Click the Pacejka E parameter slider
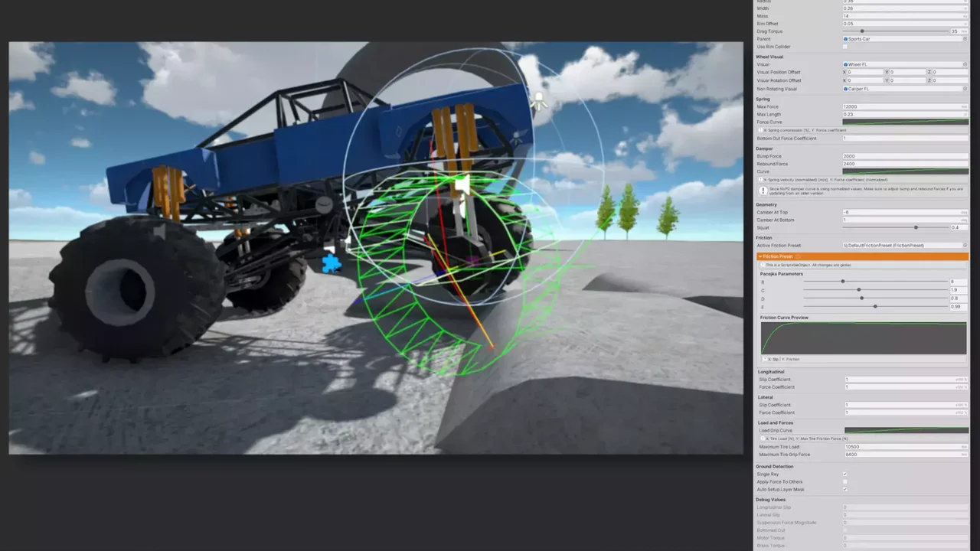The image size is (980, 551). [875, 306]
